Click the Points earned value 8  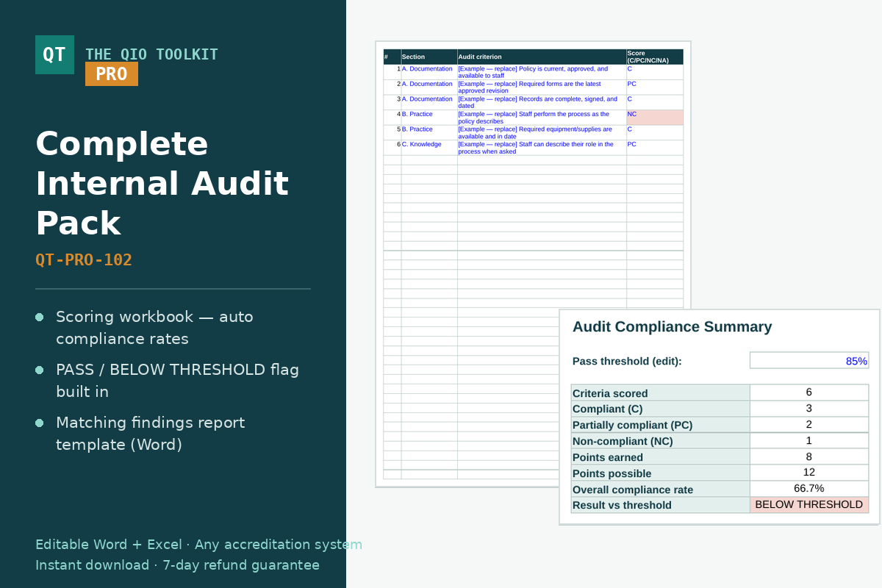tap(809, 457)
